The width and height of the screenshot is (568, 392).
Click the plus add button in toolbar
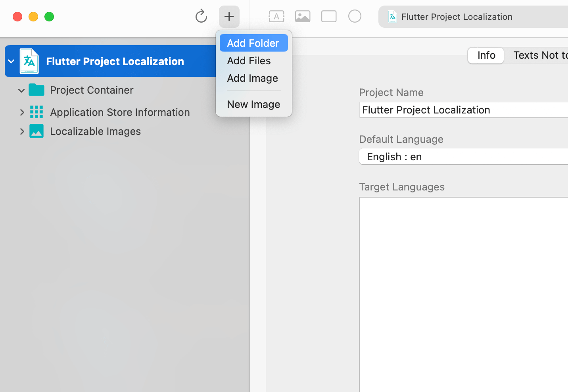coord(229,17)
